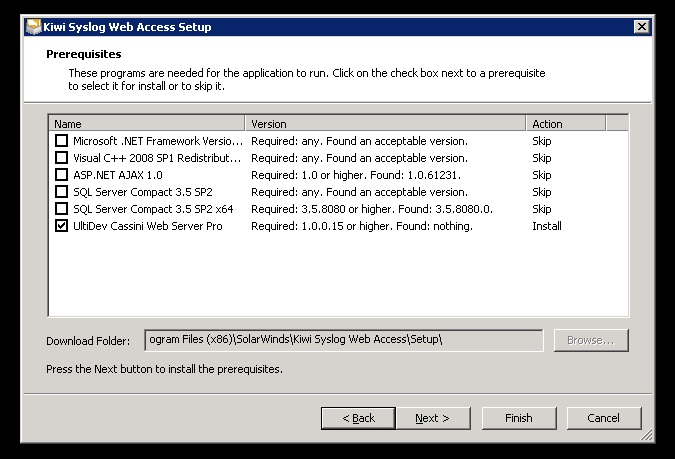Click the Version column header

click(385, 124)
